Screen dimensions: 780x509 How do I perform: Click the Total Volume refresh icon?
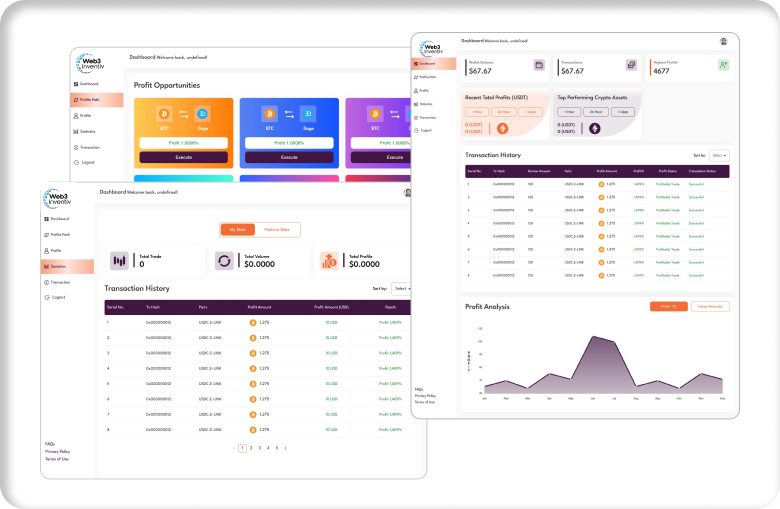[x=225, y=261]
